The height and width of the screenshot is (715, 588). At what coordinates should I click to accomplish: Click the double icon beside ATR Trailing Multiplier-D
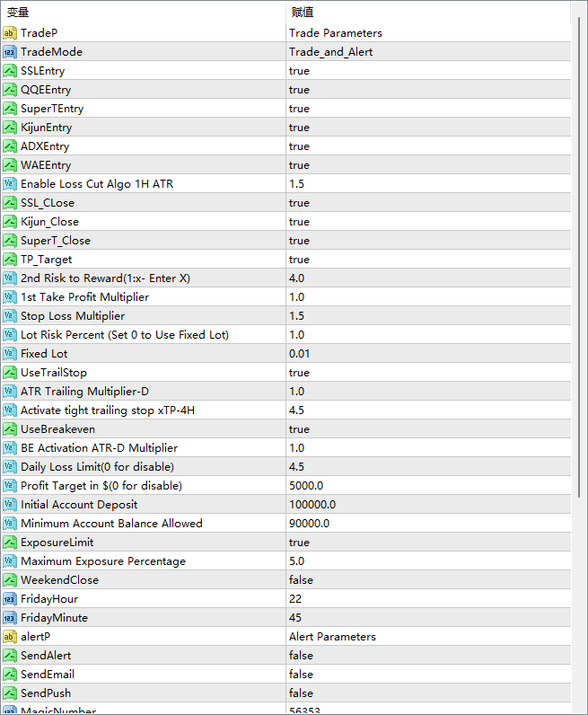click(x=10, y=392)
